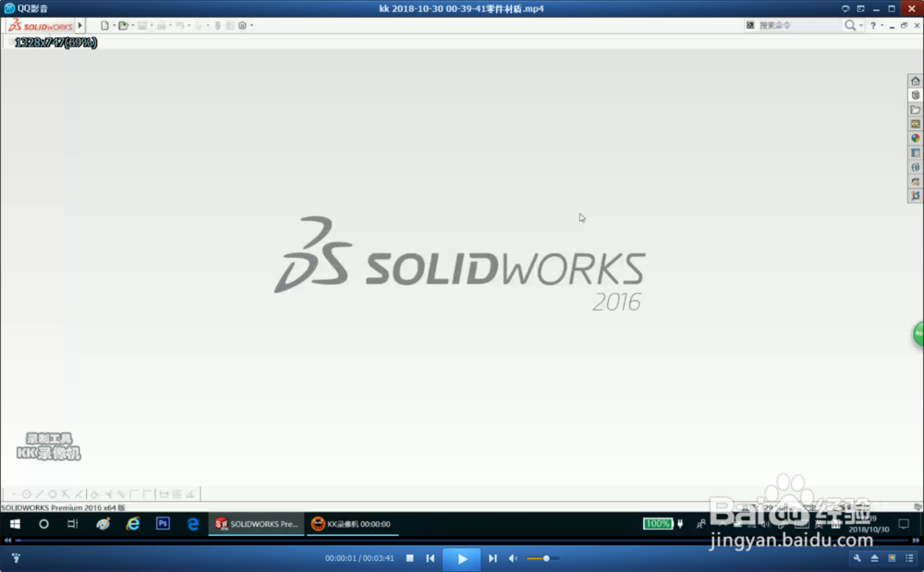
Task: Open View Palette tab in task pane
Action: tap(915, 124)
